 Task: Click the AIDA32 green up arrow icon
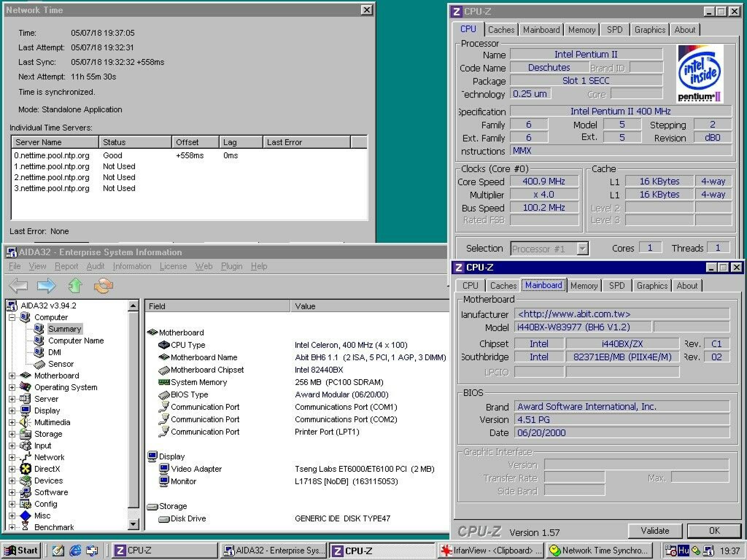(75, 286)
